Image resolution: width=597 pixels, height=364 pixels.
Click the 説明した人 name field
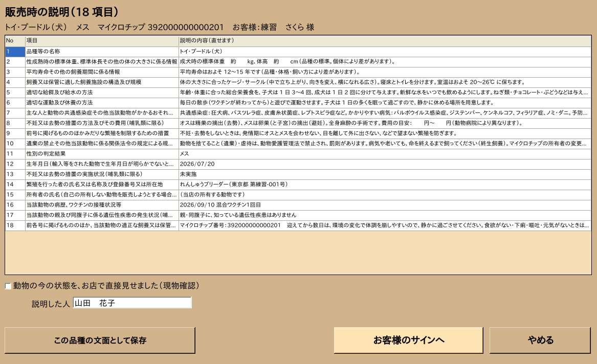tap(132, 303)
